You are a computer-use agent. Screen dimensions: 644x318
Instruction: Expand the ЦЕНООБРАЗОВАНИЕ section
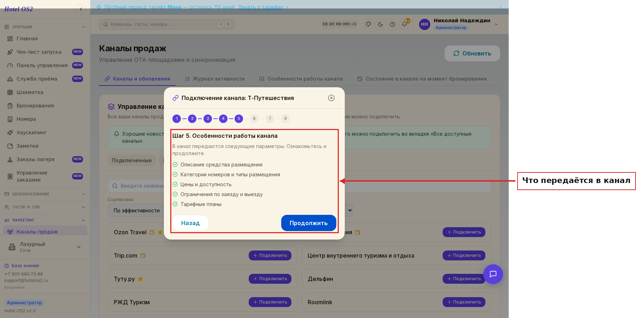click(x=45, y=194)
